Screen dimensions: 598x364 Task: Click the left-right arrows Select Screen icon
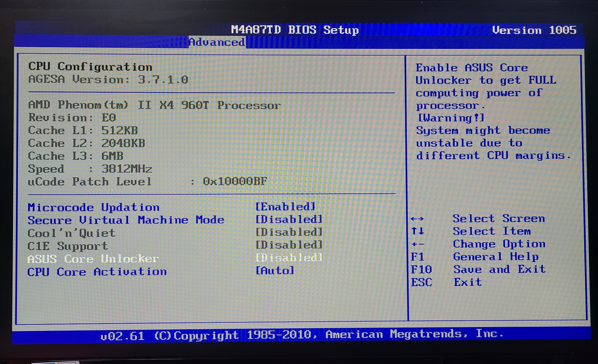[417, 219]
